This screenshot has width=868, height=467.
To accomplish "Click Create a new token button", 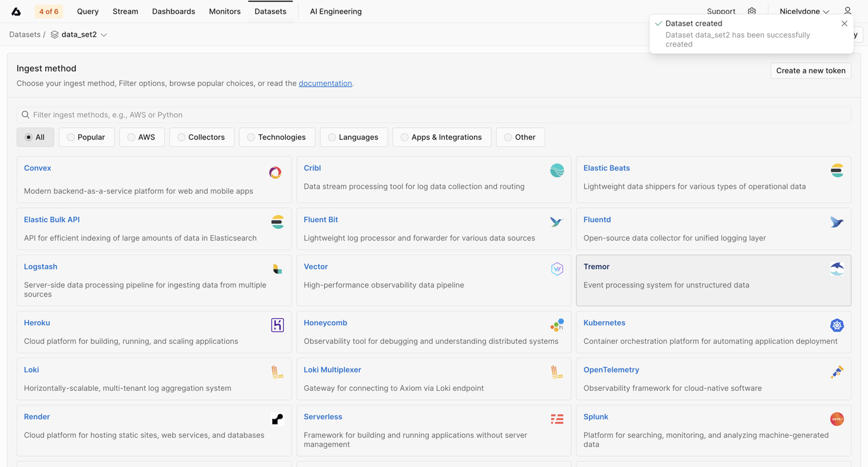I will (x=811, y=71).
